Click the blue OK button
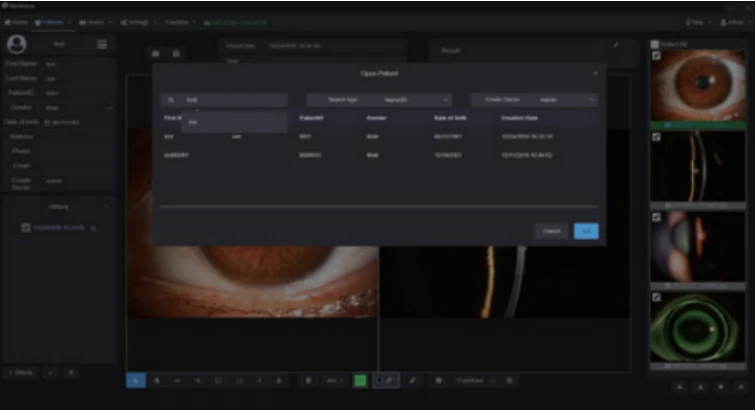The image size is (755, 410). click(586, 230)
